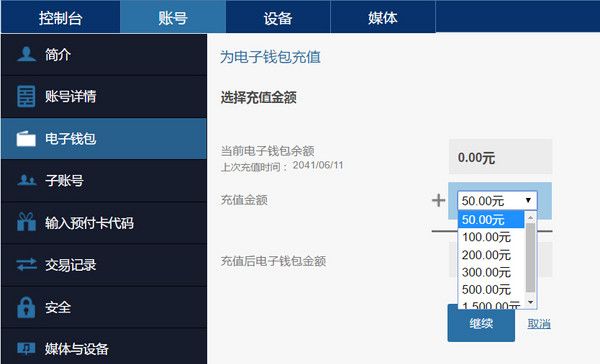Switch to the 账号 tab
This screenshot has width=600, height=364.
tap(173, 18)
